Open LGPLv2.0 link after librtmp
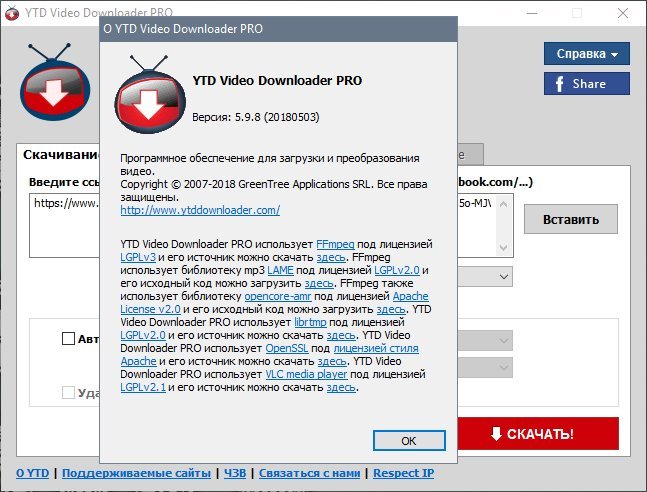647x492 pixels. 143,335
